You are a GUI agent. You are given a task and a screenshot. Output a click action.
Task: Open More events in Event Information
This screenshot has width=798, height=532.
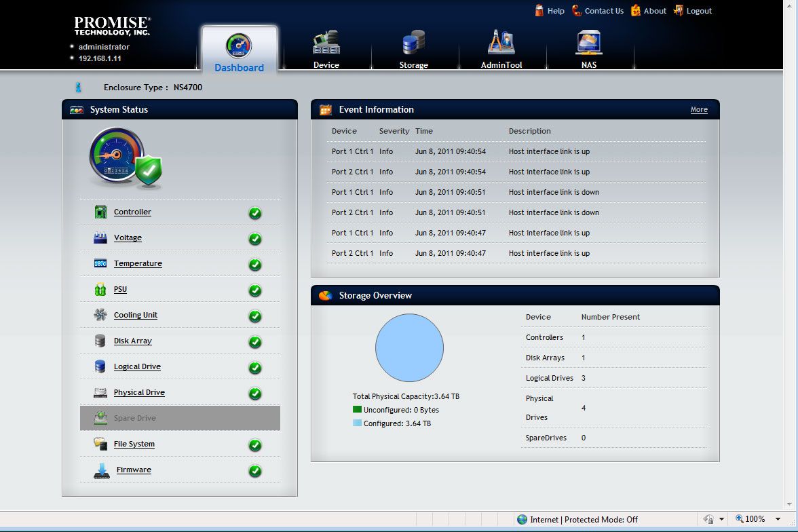click(x=699, y=109)
